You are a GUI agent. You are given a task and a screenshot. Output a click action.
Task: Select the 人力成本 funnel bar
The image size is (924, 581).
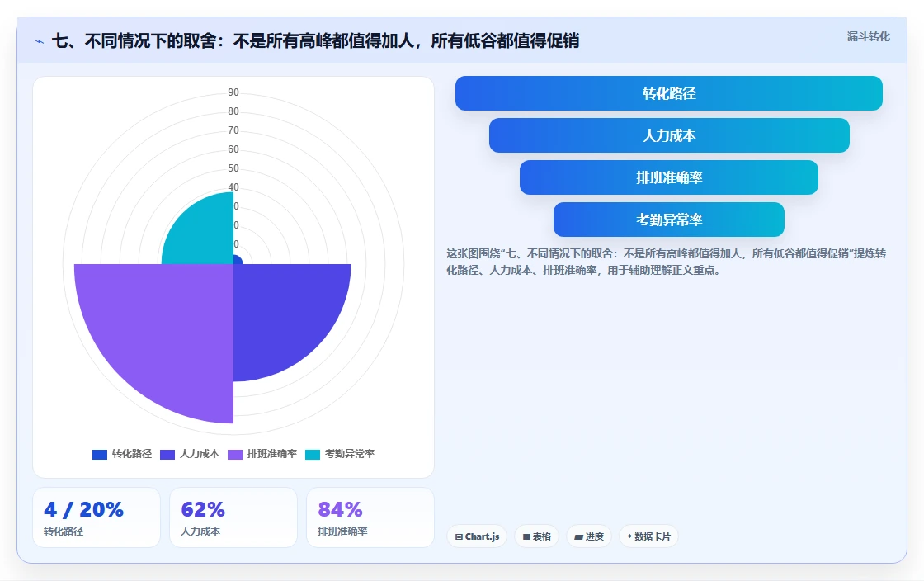669,135
